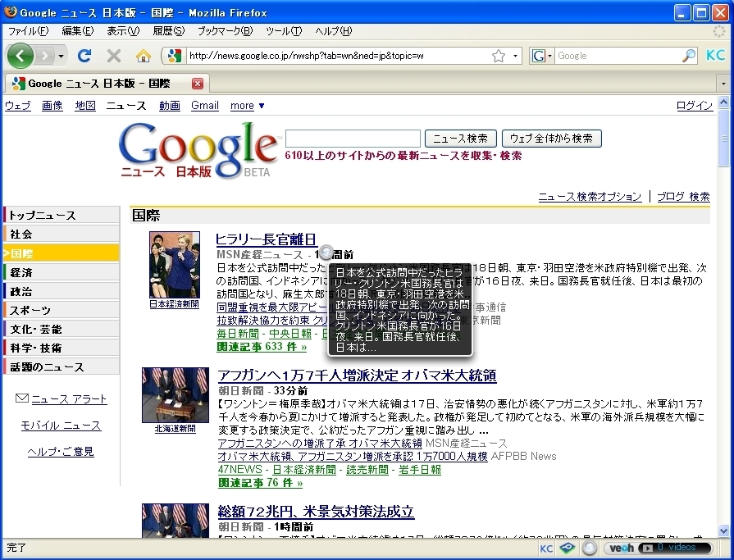
Task: Open the 編集 menu
Action: (x=77, y=31)
